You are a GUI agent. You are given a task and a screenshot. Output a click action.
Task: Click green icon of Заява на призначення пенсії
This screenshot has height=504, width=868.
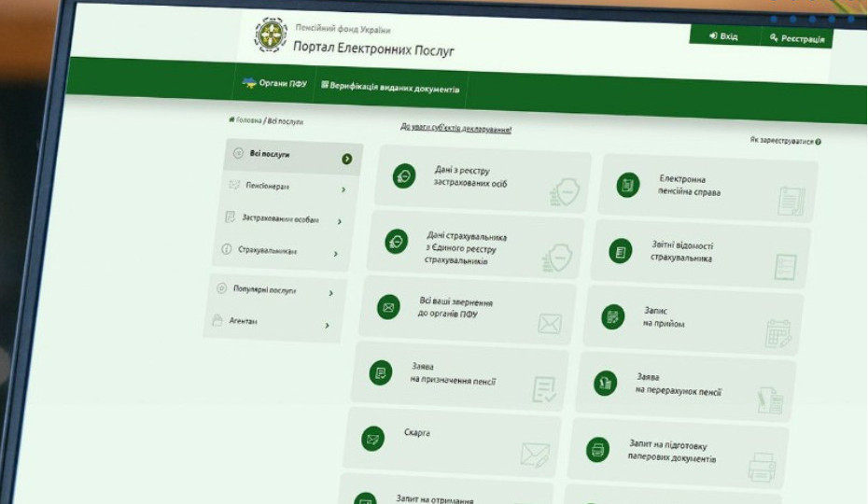tap(381, 372)
